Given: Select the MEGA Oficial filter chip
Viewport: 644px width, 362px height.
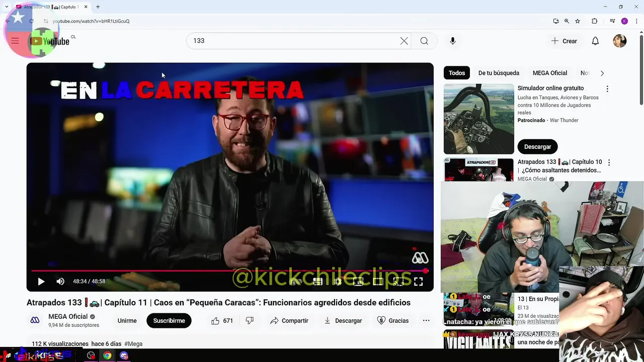Looking at the screenshot, I should point(550,73).
